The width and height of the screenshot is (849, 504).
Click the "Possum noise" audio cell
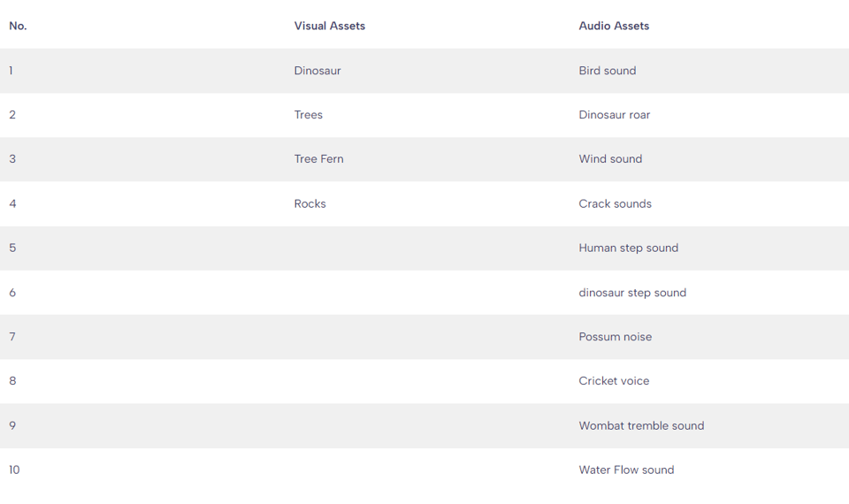[x=616, y=337]
